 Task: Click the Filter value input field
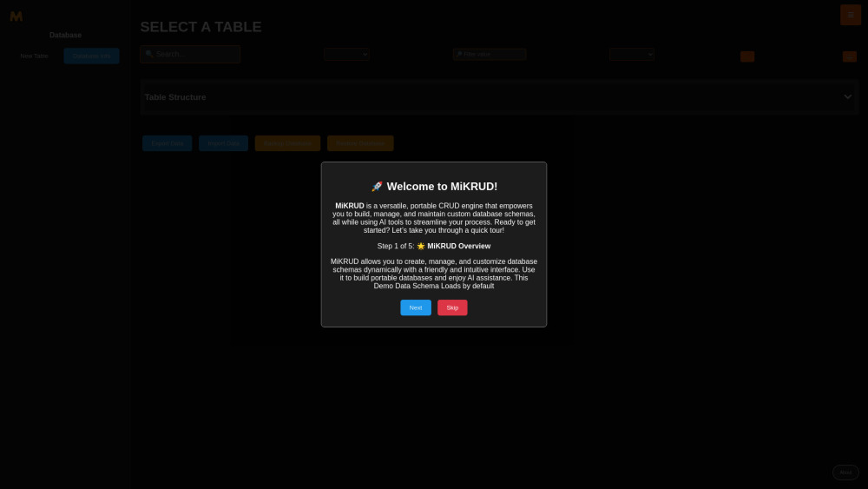pos(490,54)
